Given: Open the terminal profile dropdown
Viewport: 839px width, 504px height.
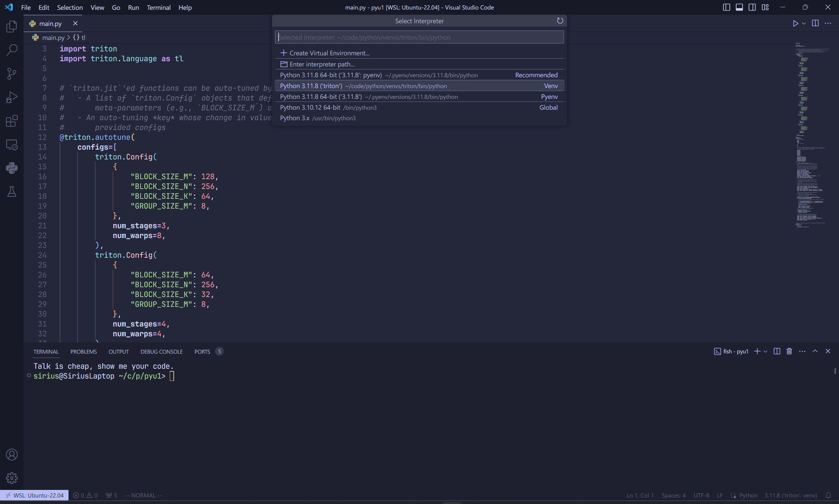Looking at the screenshot, I should 765,351.
